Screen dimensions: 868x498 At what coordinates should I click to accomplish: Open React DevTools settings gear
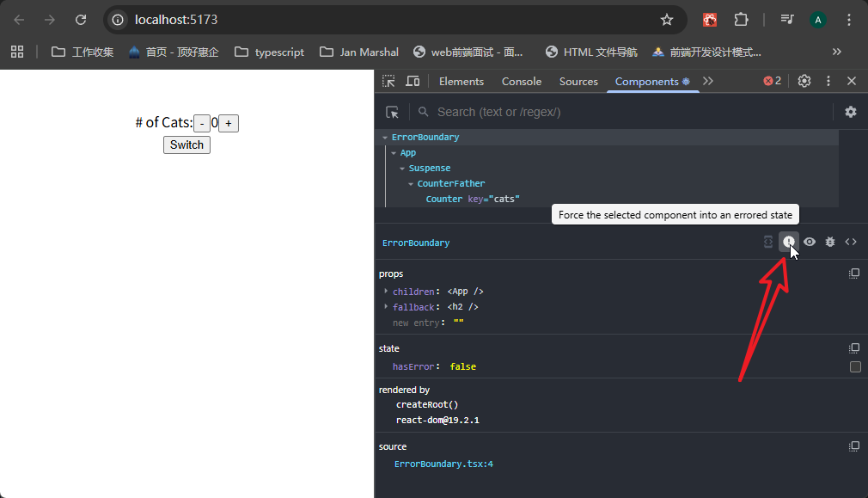850,112
